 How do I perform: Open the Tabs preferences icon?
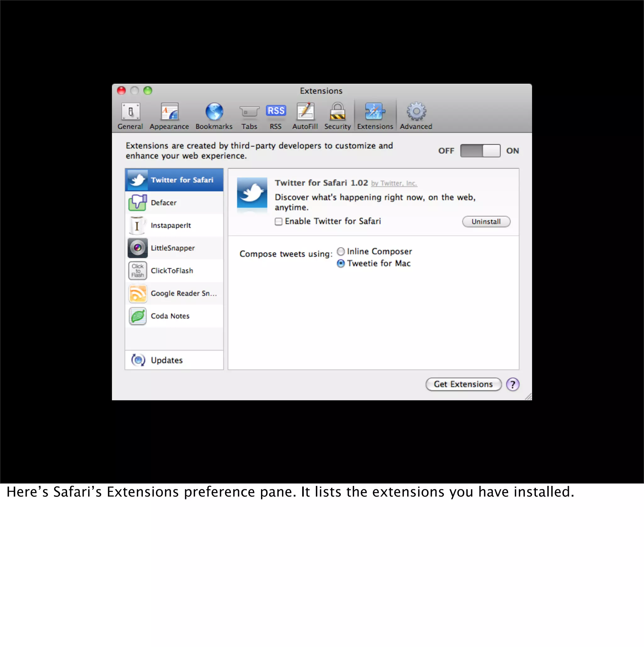click(249, 112)
